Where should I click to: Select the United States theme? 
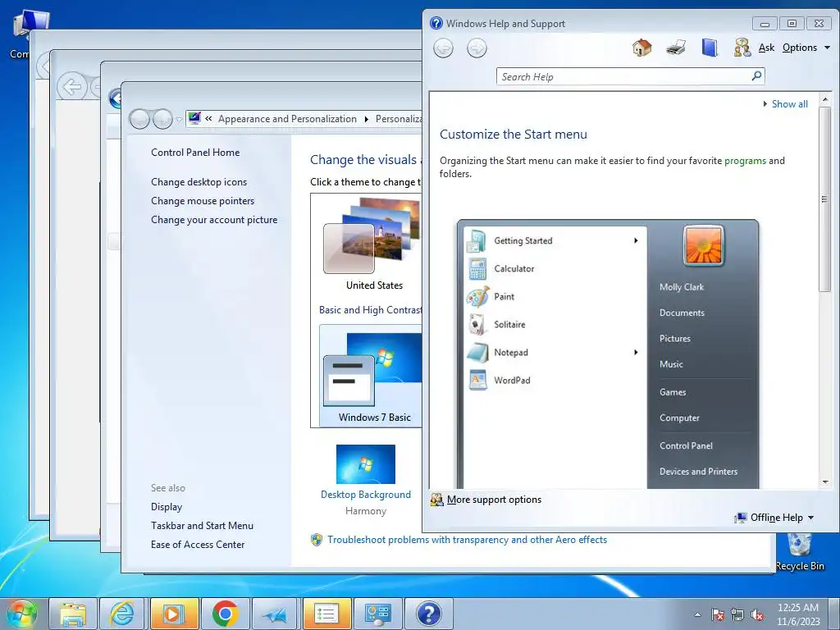[x=372, y=244]
